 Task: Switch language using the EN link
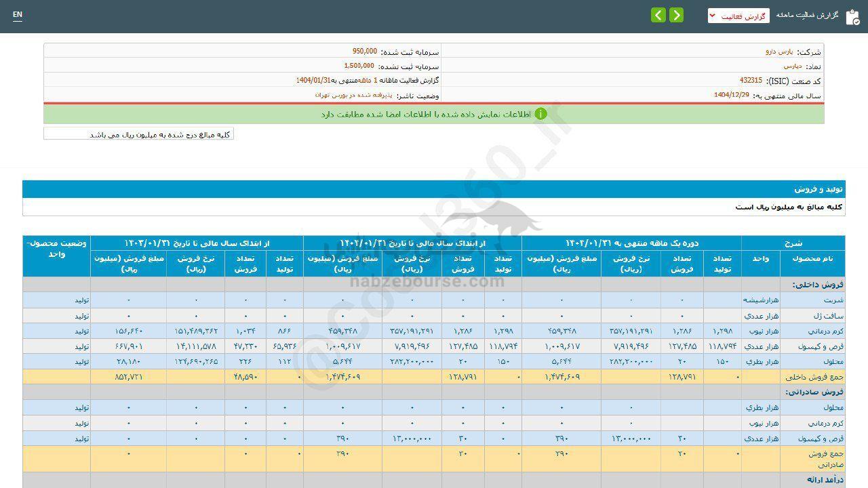(17, 14)
